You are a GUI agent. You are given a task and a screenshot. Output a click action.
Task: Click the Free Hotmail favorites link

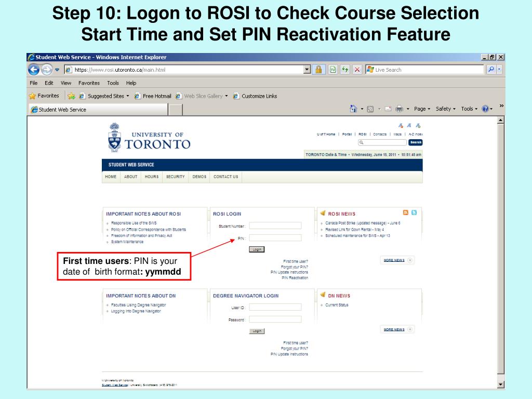click(153, 96)
